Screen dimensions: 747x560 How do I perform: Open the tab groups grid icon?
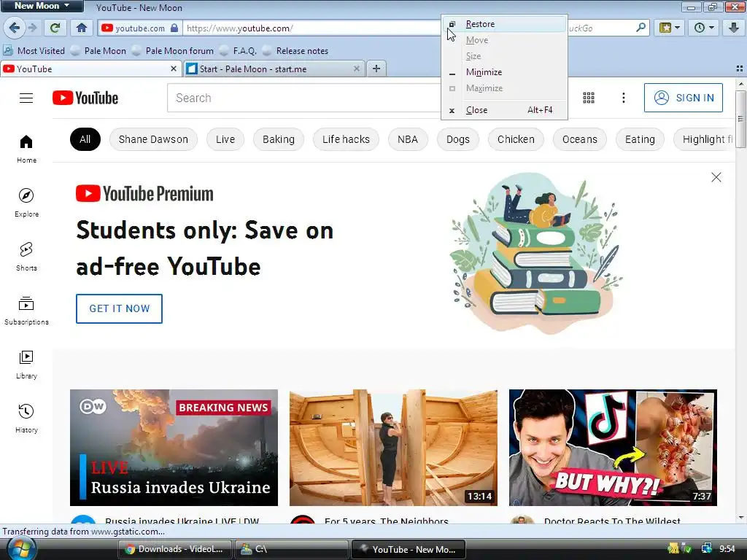(740, 69)
